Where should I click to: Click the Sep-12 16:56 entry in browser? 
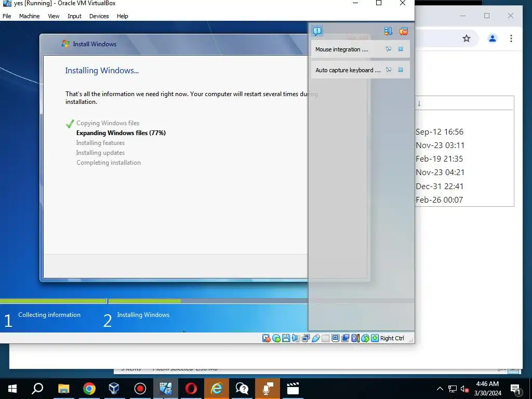(440, 131)
